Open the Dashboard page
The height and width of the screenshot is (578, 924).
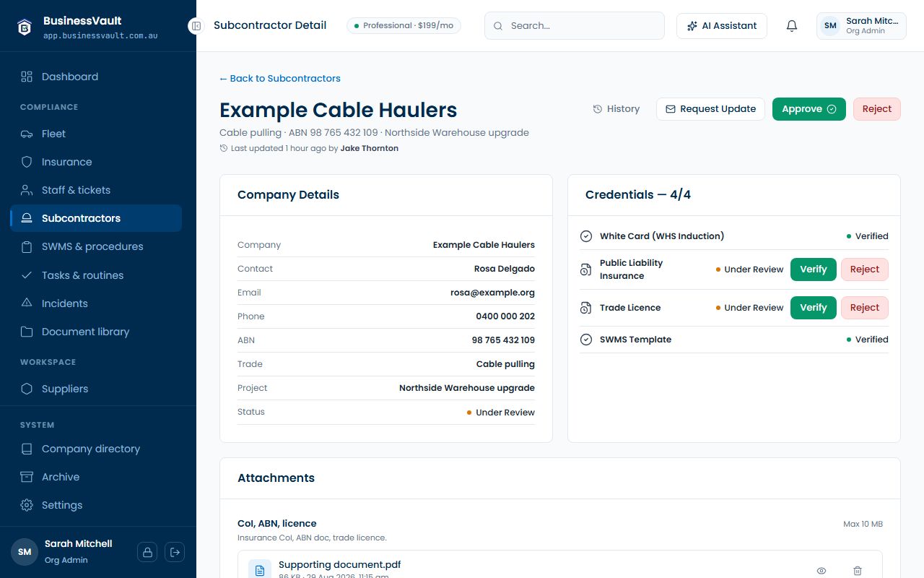[x=96, y=77]
